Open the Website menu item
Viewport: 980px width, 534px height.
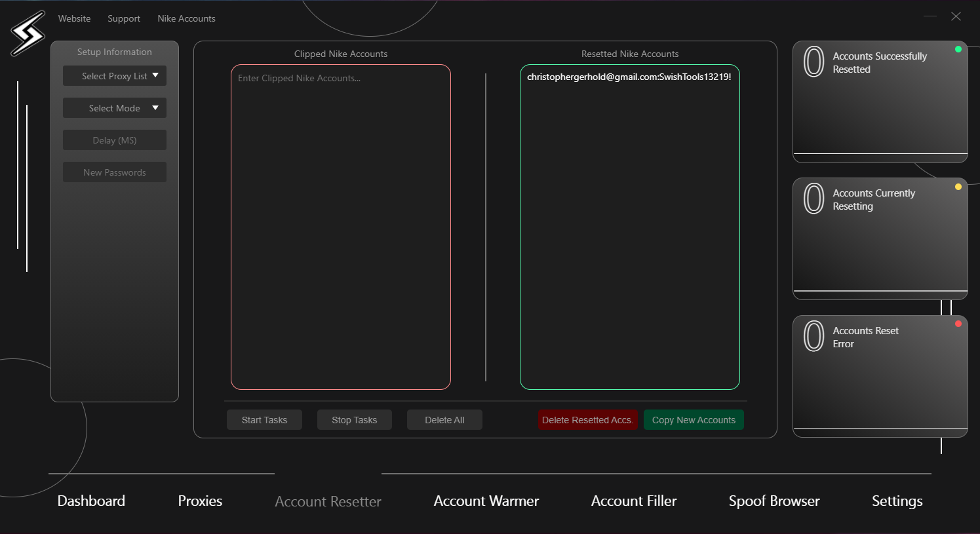(74, 18)
